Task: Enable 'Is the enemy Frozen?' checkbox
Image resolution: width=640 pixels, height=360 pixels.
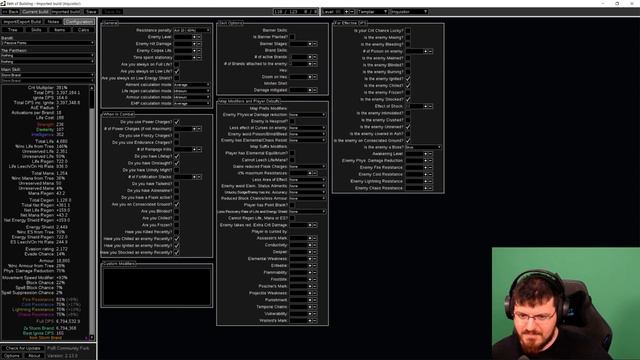Action: pos(408,93)
